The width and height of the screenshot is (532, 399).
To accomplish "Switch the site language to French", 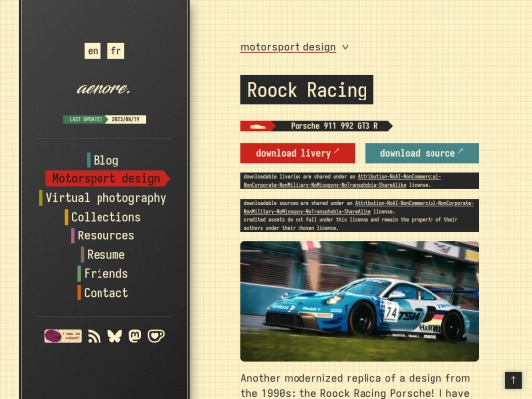I will coord(115,51).
